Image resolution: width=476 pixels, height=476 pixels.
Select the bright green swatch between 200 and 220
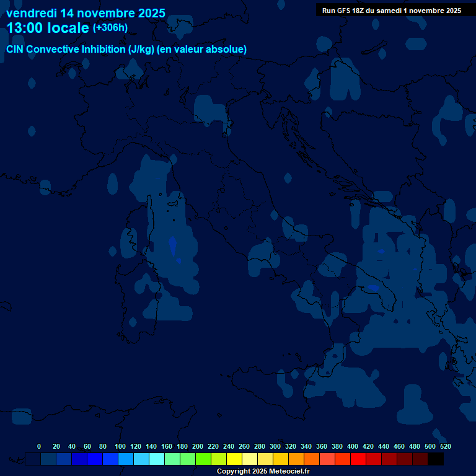pyautogui.click(x=203, y=459)
